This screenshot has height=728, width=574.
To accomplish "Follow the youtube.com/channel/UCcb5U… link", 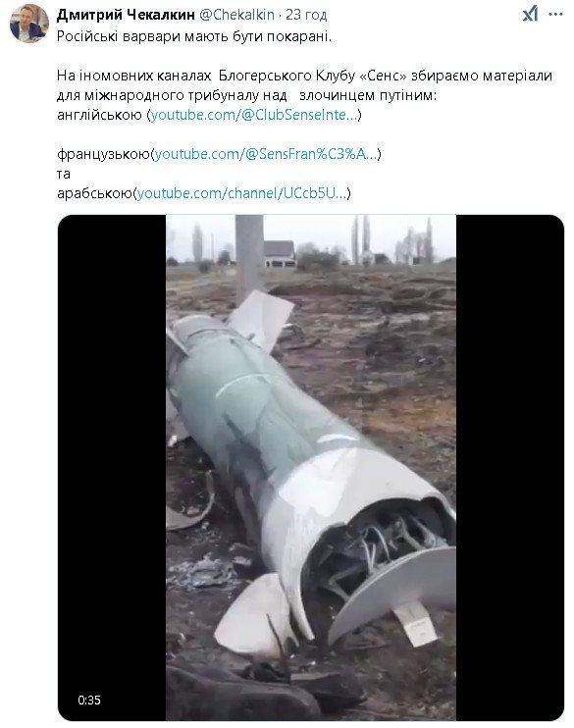I will pyautogui.click(x=242, y=192).
